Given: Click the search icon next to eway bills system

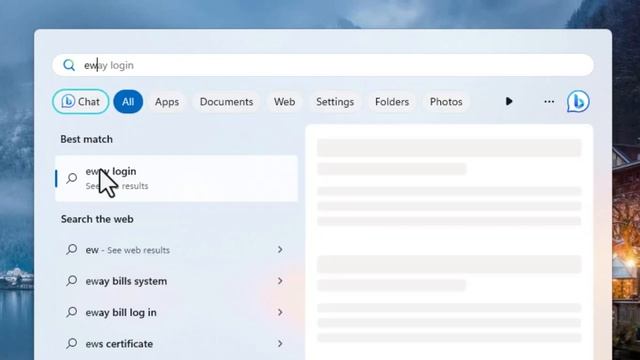Looking at the screenshot, I should coord(72,280).
